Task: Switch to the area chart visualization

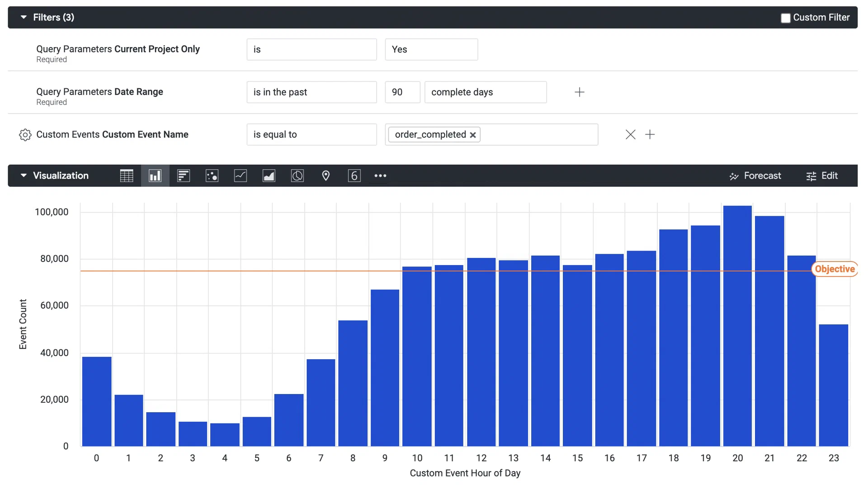Action: 269,176
